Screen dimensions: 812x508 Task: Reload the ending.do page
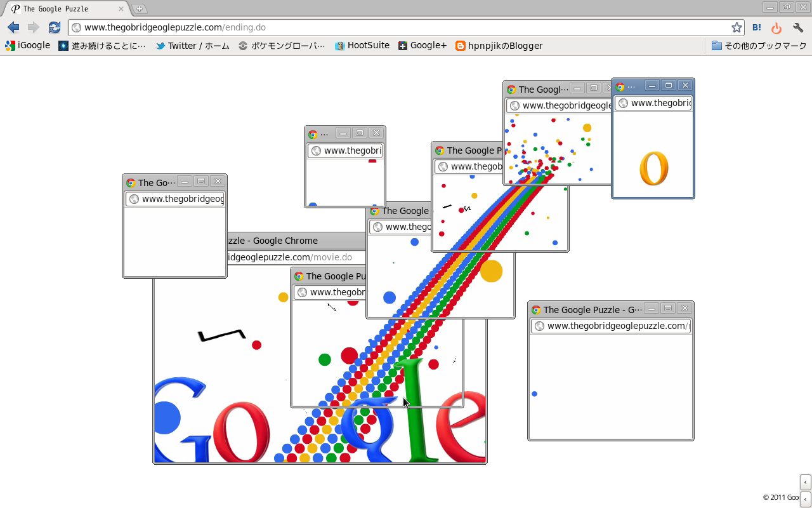tap(55, 27)
